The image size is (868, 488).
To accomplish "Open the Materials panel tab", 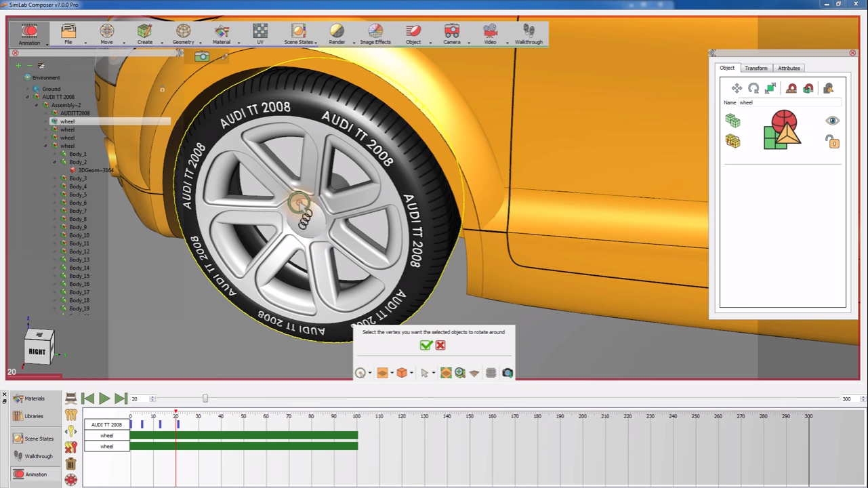I will click(x=29, y=399).
